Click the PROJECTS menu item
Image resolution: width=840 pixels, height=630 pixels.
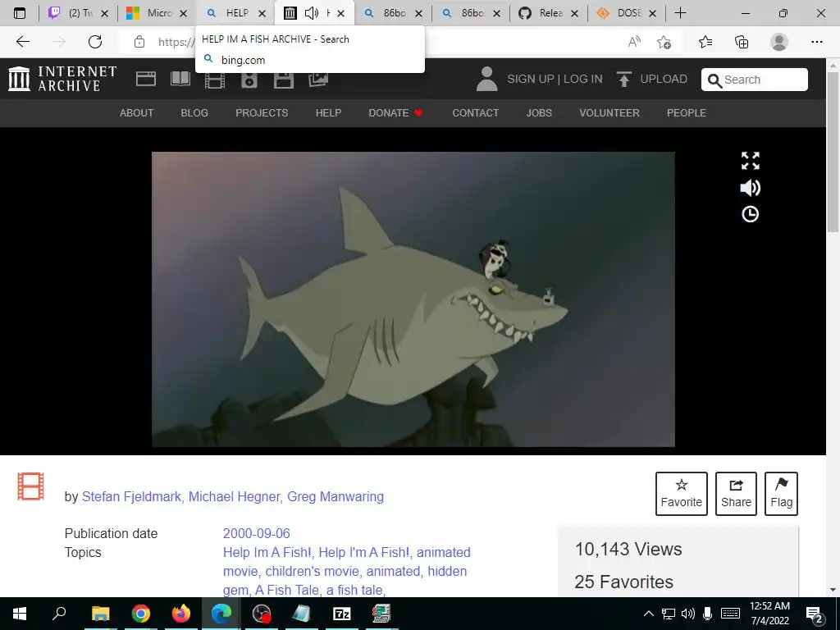click(262, 113)
